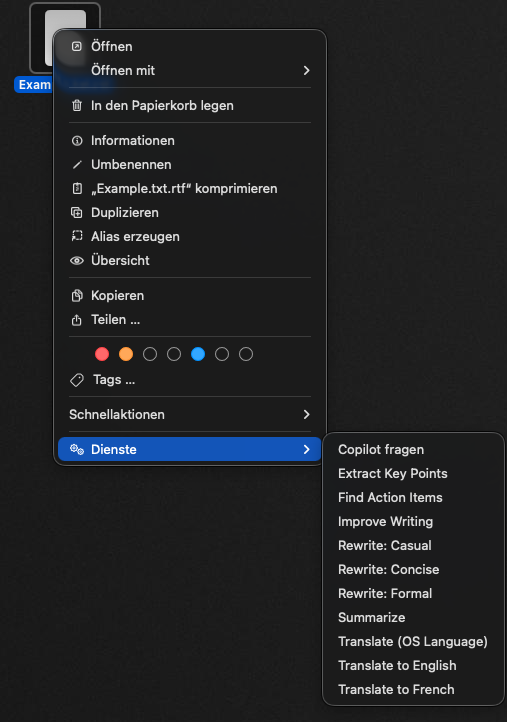Choose Copilot fragen service

pos(413,449)
